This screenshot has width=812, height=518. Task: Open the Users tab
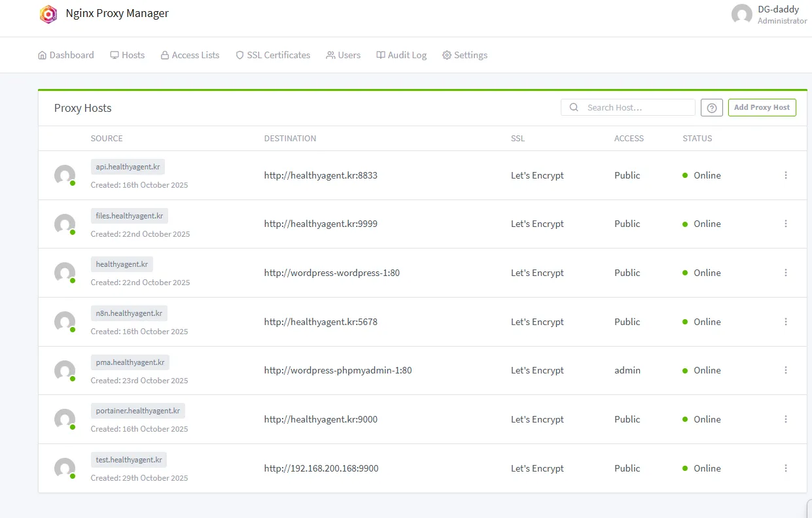(x=344, y=55)
